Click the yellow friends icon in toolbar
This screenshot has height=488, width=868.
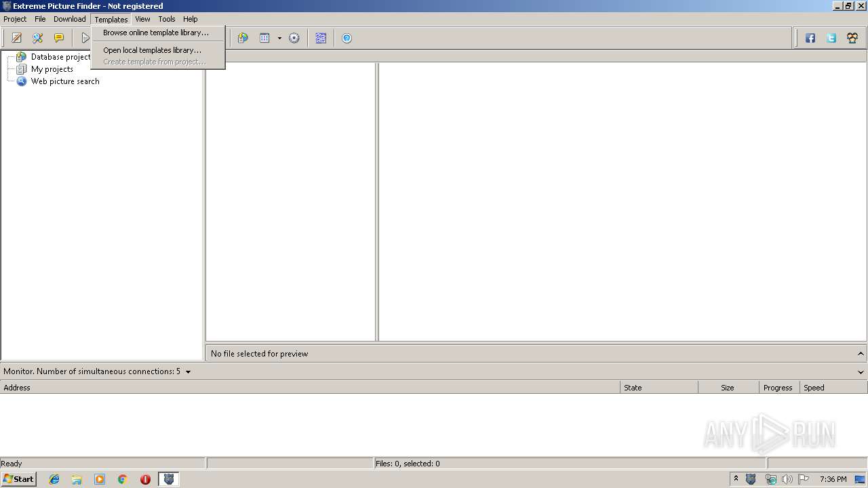point(852,38)
